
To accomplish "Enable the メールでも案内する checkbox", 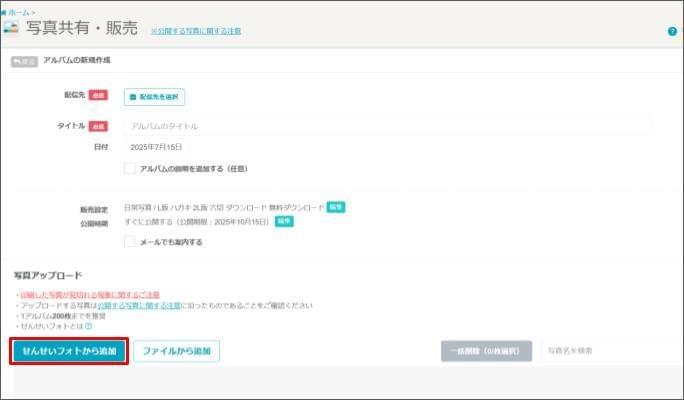I will click(x=129, y=241).
